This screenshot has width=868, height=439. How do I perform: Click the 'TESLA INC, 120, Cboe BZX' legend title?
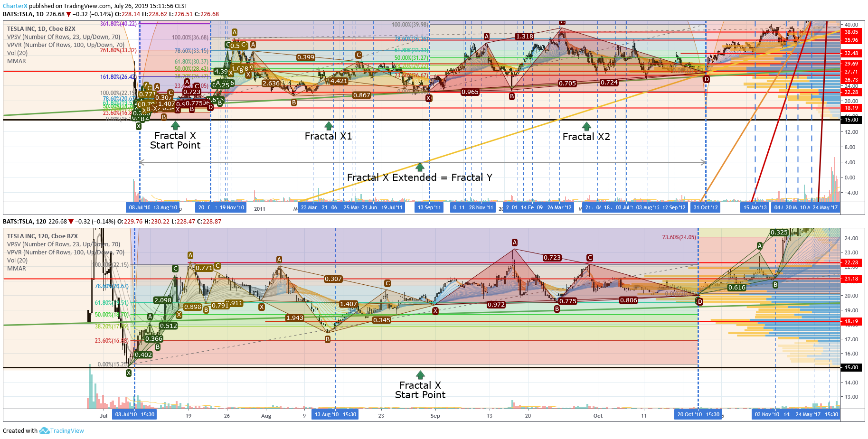(42, 236)
